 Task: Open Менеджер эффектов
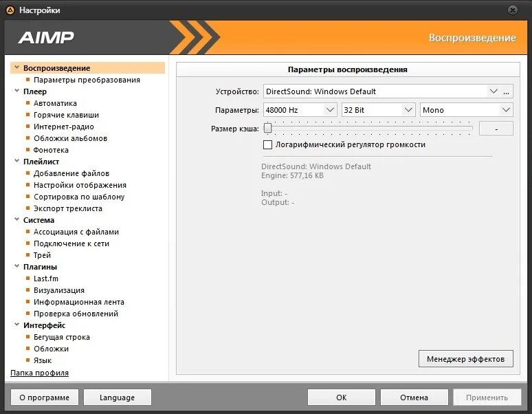pyautogui.click(x=465, y=359)
